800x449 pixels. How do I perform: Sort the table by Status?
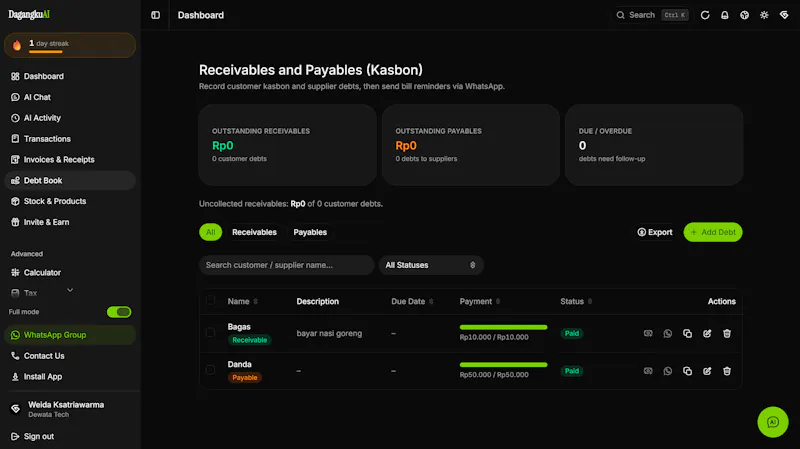[x=576, y=302]
